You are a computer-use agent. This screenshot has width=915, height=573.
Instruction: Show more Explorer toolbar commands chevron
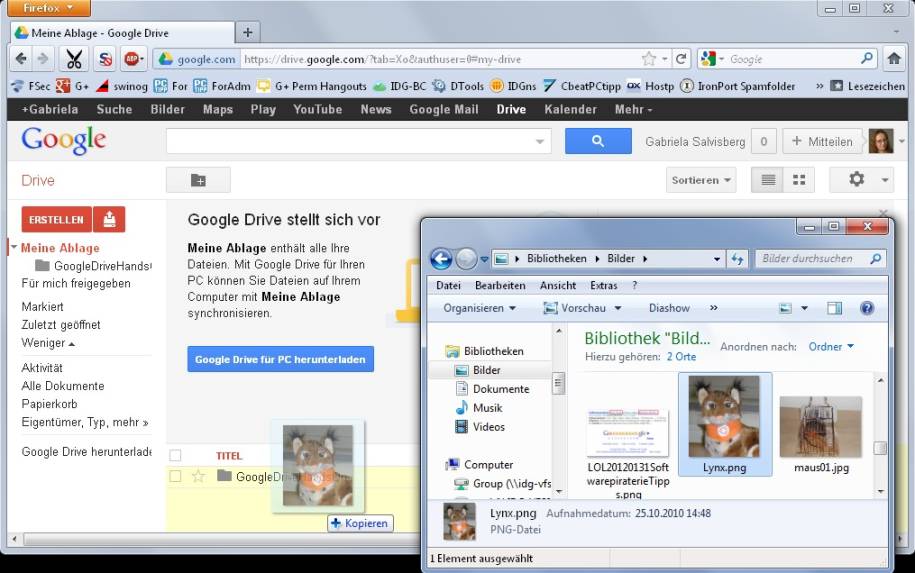point(714,308)
